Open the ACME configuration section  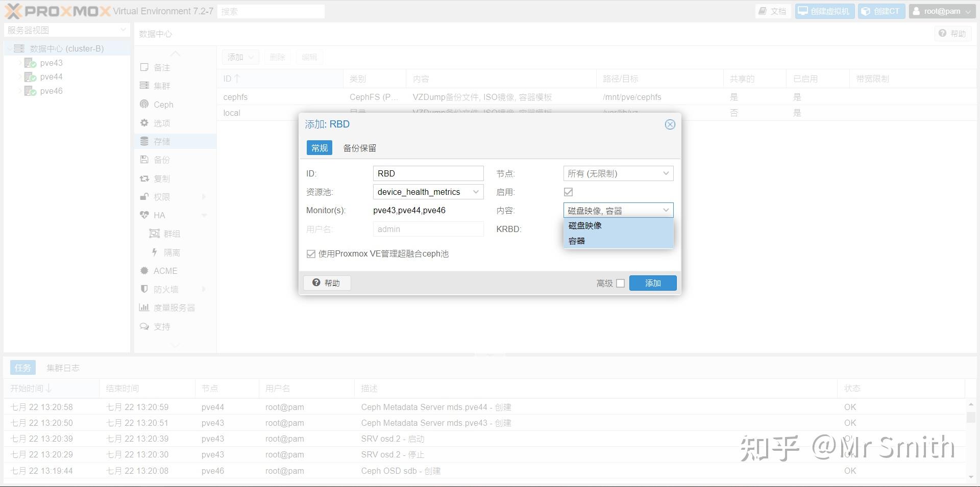pos(166,271)
